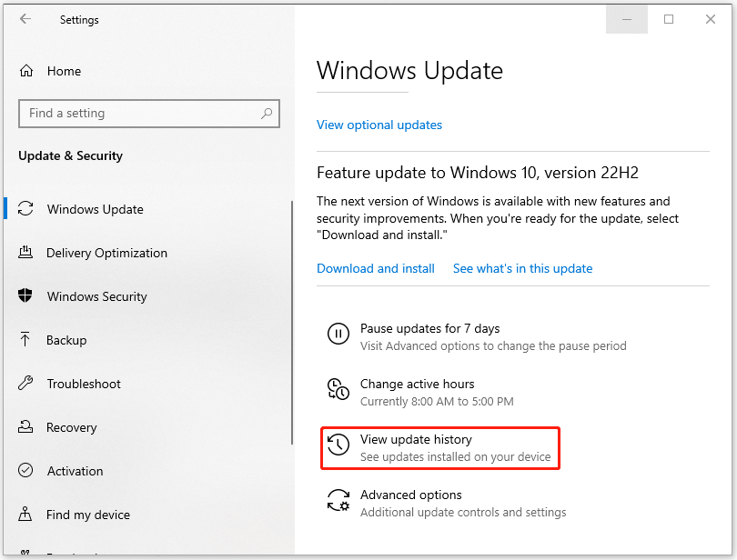Open Change active hours option

420,393
